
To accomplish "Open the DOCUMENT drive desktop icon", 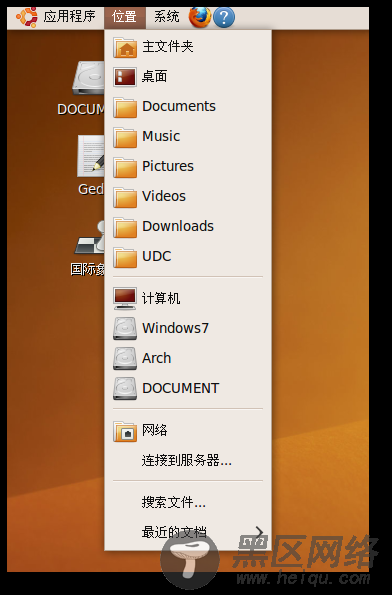I will (88, 78).
